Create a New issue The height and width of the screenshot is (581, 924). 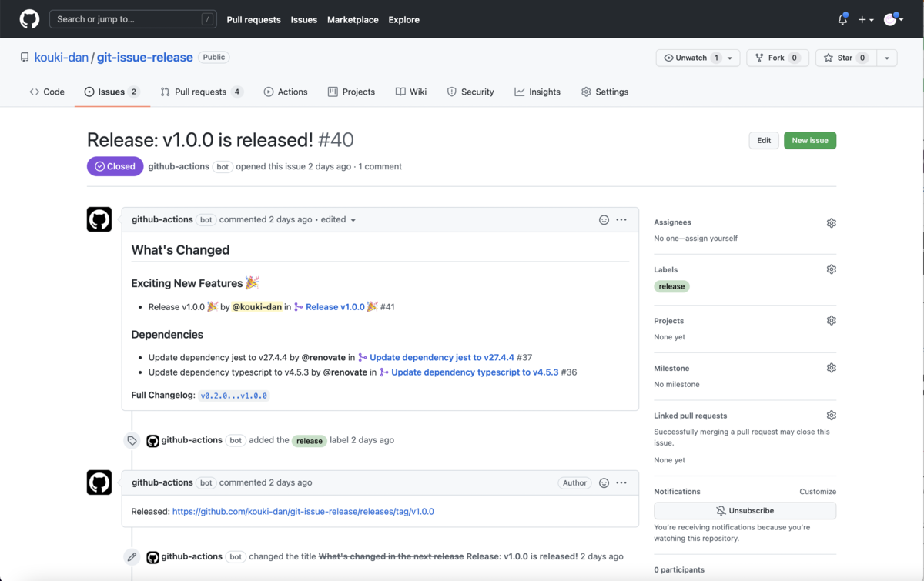[x=810, y=140]
